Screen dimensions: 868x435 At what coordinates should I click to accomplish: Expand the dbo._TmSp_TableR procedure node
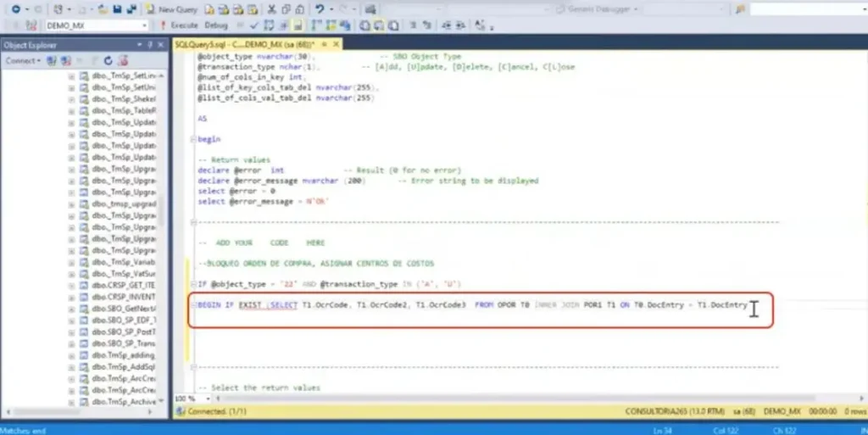[71, 111]
